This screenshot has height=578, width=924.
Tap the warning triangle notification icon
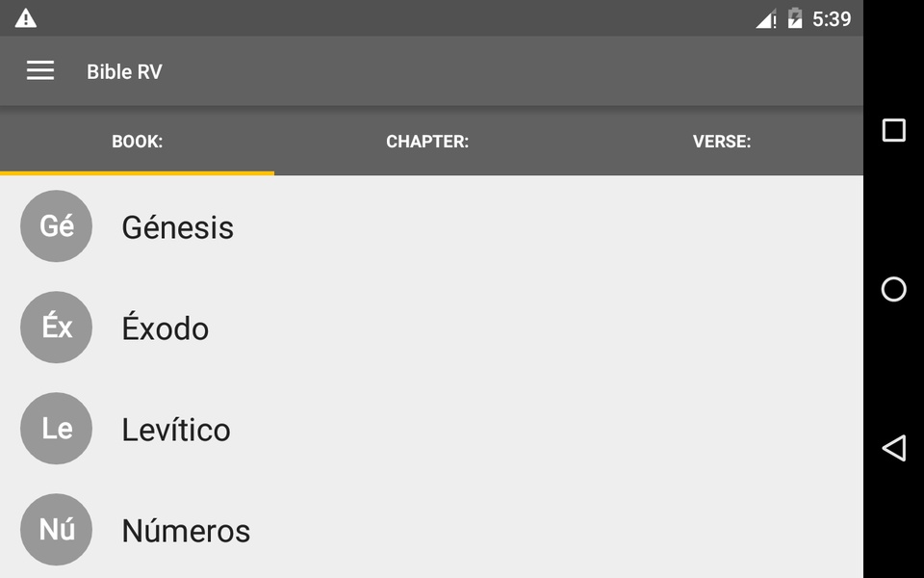pos(26,18)
